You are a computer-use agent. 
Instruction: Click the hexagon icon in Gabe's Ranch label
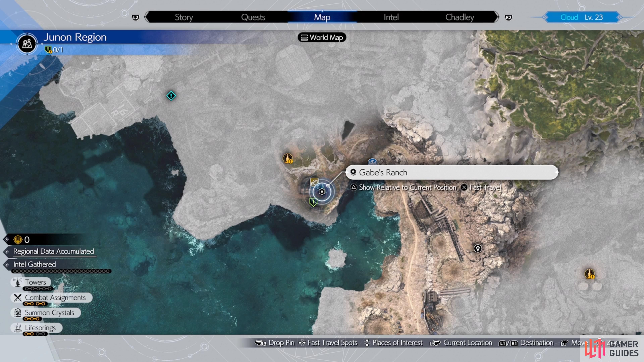[353, 172]
